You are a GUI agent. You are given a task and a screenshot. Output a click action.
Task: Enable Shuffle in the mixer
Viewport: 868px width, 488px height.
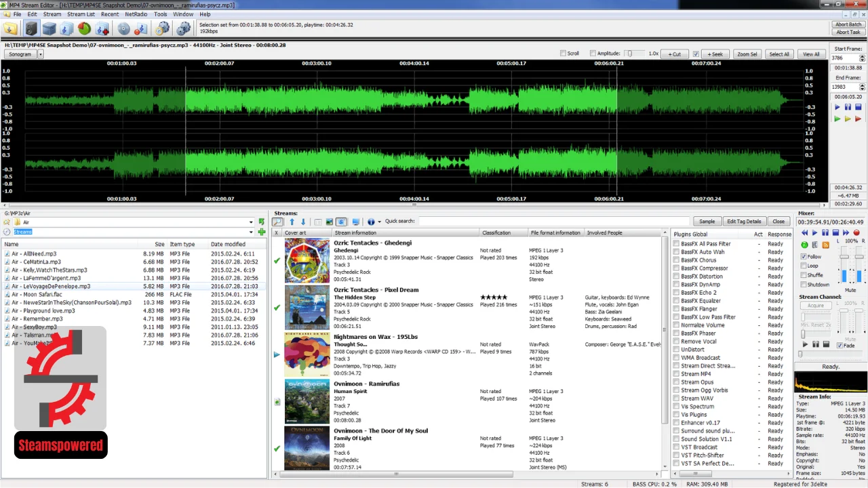pyautogui.click(x=804, y=275)
